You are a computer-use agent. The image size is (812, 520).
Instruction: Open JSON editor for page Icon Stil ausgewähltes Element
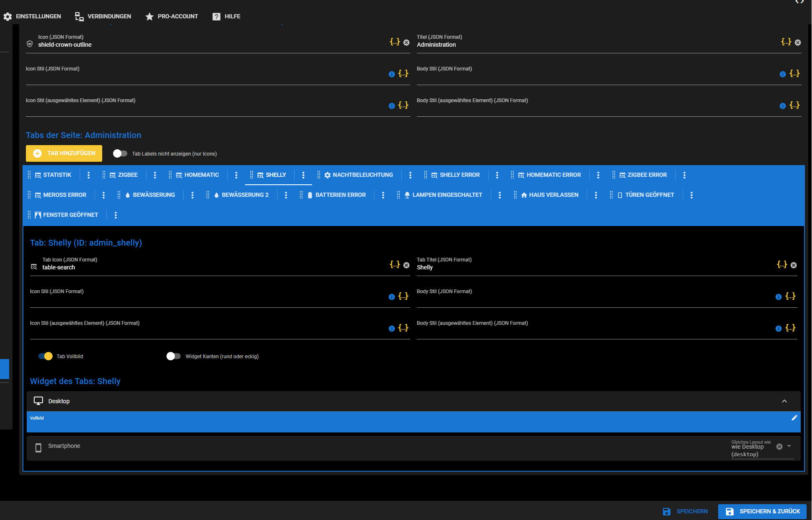point(403,105)
